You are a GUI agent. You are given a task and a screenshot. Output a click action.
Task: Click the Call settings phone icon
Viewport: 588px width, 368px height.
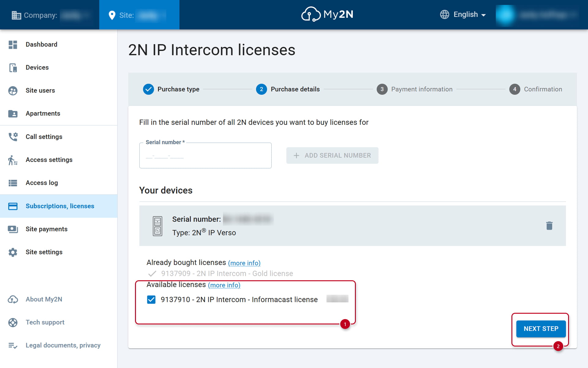pyautogui.click(x=13, y=137)
